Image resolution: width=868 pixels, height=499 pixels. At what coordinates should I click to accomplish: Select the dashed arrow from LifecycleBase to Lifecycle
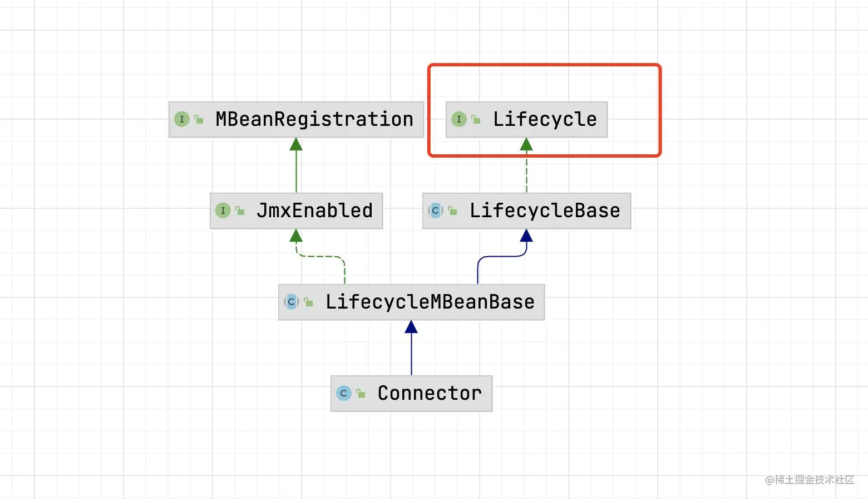(526, 165)
